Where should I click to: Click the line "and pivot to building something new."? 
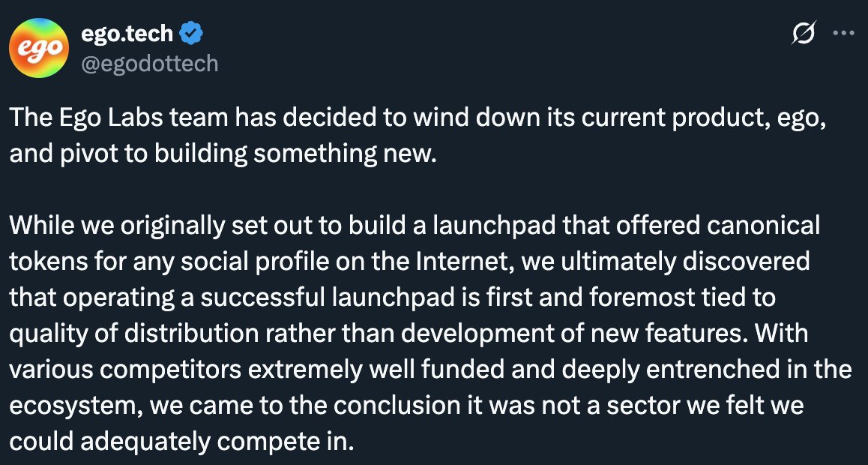pyautogui.click(x=222, y=154)
